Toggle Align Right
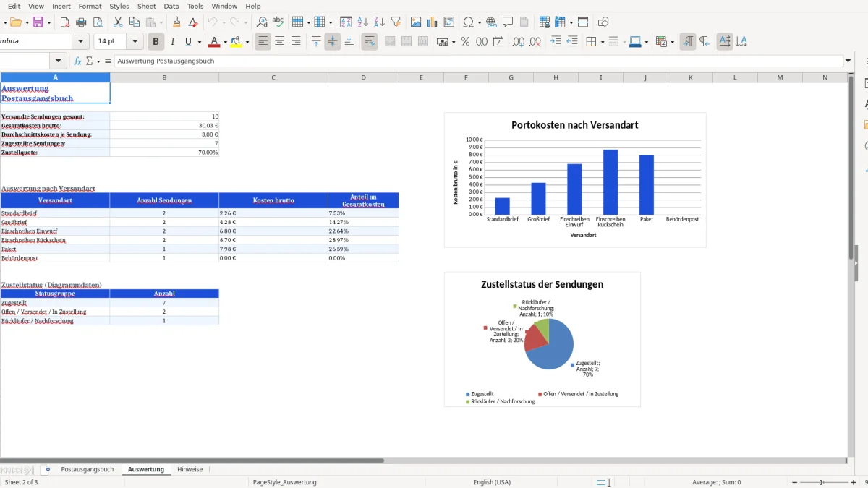This screenshot has height=488, width=868. click(x=296, y=42)
